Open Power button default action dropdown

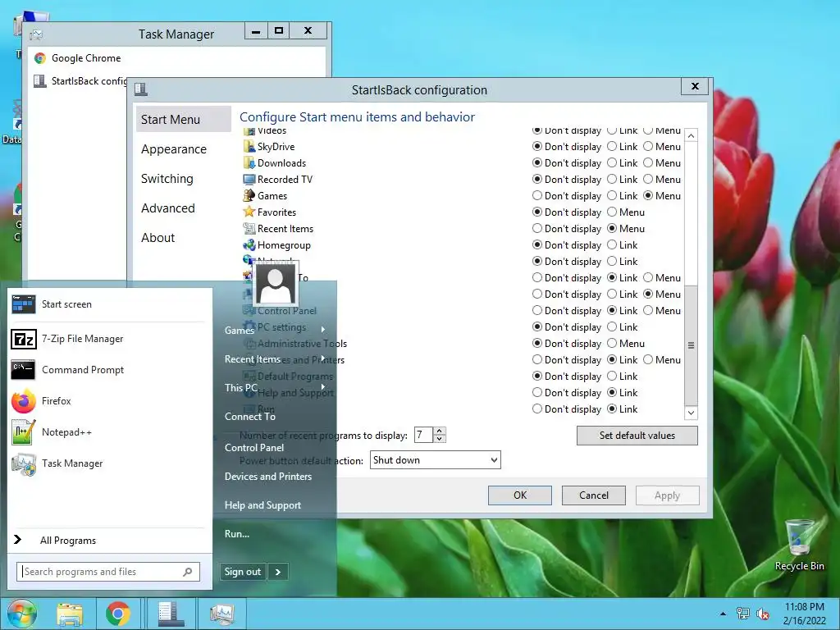[x=435, y=460]
